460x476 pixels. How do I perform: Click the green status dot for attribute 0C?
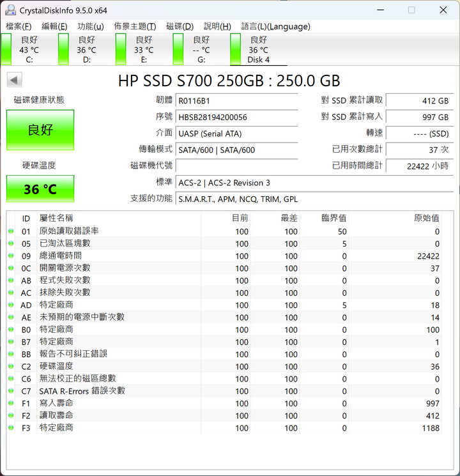[x=11, y=268]
